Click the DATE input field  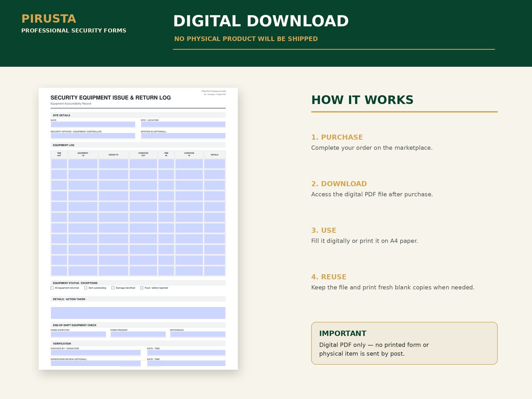click(93, 124)
